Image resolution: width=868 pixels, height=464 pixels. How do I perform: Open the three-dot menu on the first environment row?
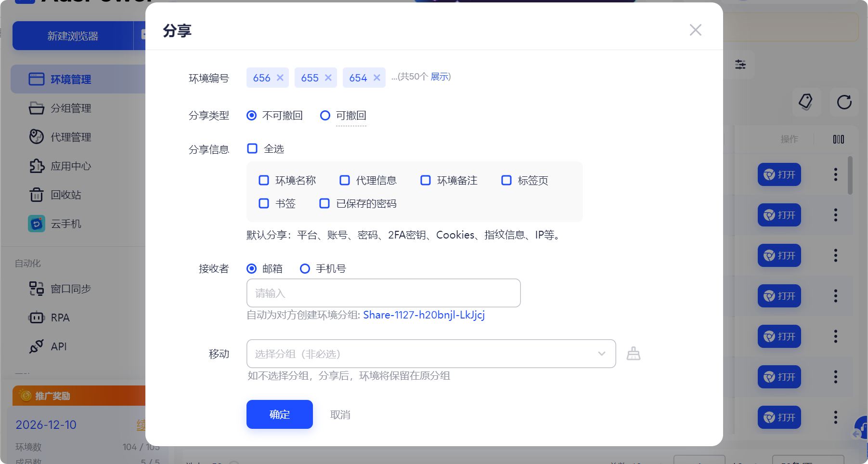coord(835,174)
